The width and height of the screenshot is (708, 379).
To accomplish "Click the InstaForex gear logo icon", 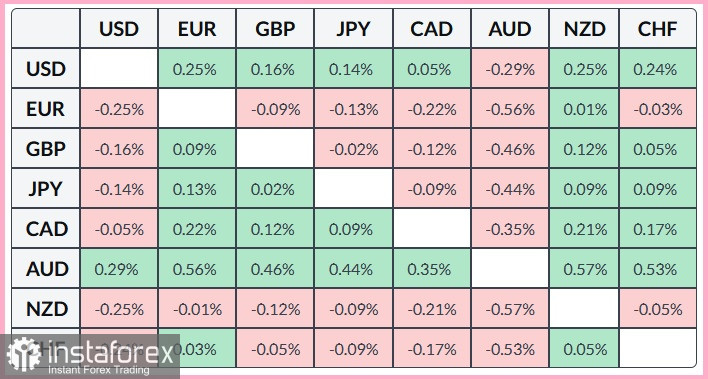I will click(x=24, y=355).
